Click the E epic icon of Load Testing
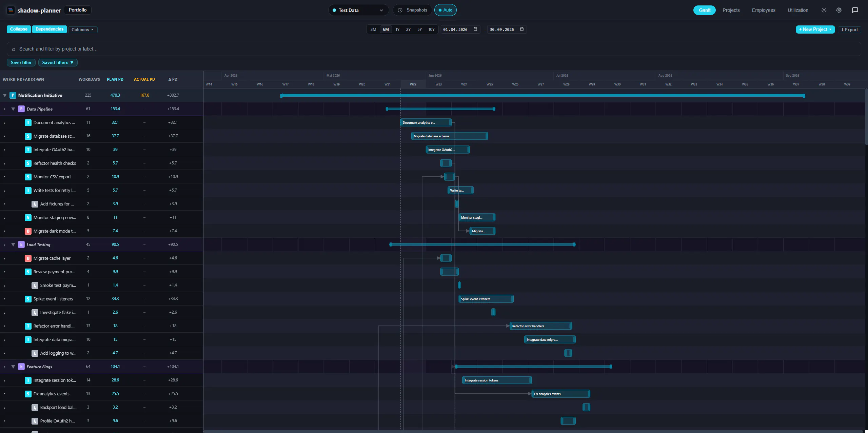The width and height of the screenshot is (868, 433). [21, 244]
